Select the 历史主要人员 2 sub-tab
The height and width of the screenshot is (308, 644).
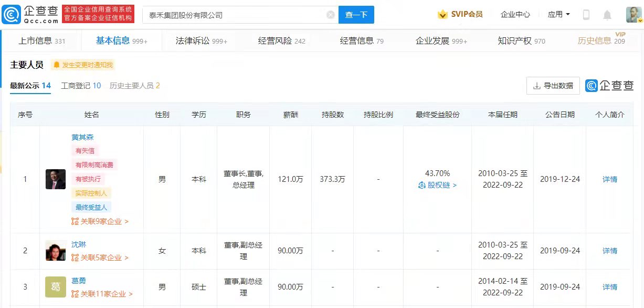click(x=135, y=86)
